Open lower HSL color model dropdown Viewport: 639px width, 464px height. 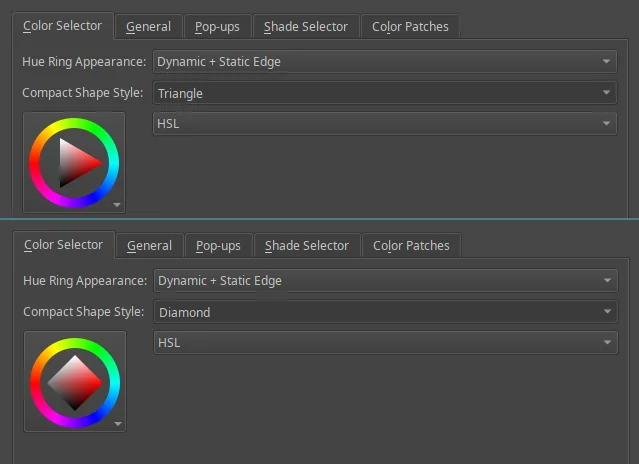coord(386,343)
